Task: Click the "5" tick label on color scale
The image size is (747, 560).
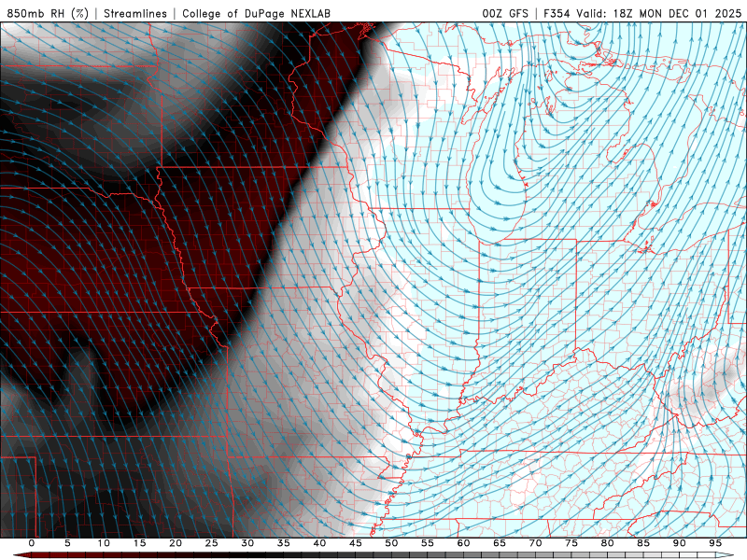Action: pyautogui.click(x=67, y=543)
